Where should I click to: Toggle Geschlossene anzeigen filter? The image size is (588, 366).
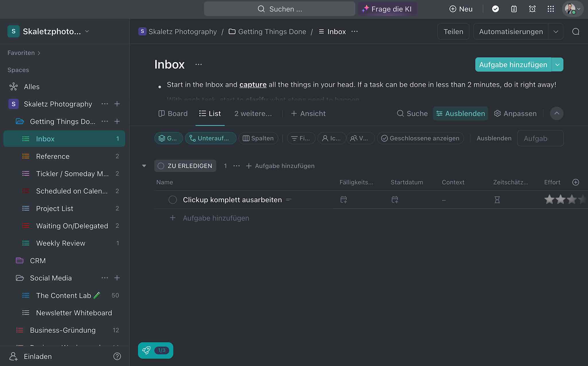[x=420, y=138]
